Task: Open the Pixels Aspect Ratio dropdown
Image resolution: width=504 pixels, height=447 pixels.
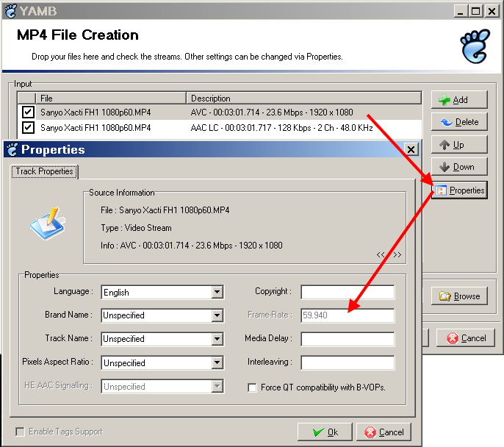Action: [x=217, y=362]
